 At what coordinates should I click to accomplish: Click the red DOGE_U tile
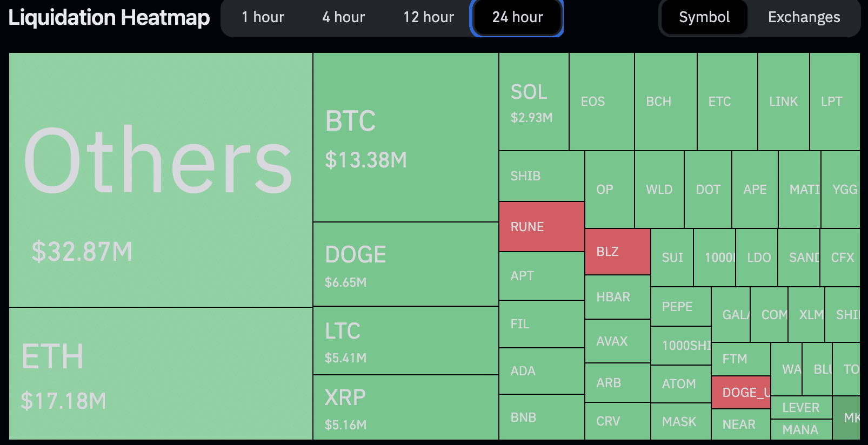741,392
